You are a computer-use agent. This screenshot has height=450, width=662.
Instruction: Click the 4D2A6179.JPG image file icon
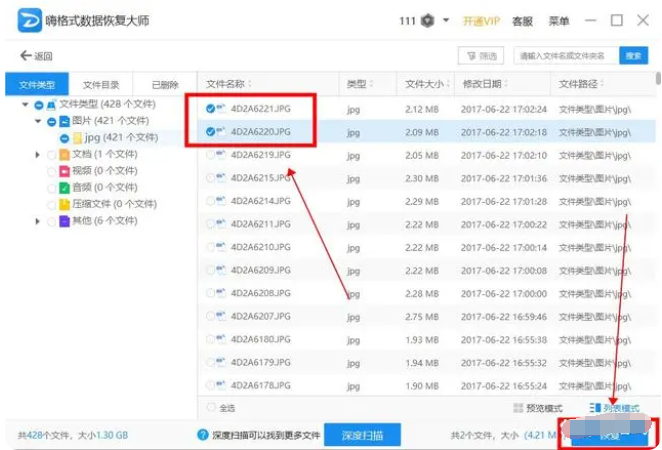pyautogui.click(x=221, y=362)
